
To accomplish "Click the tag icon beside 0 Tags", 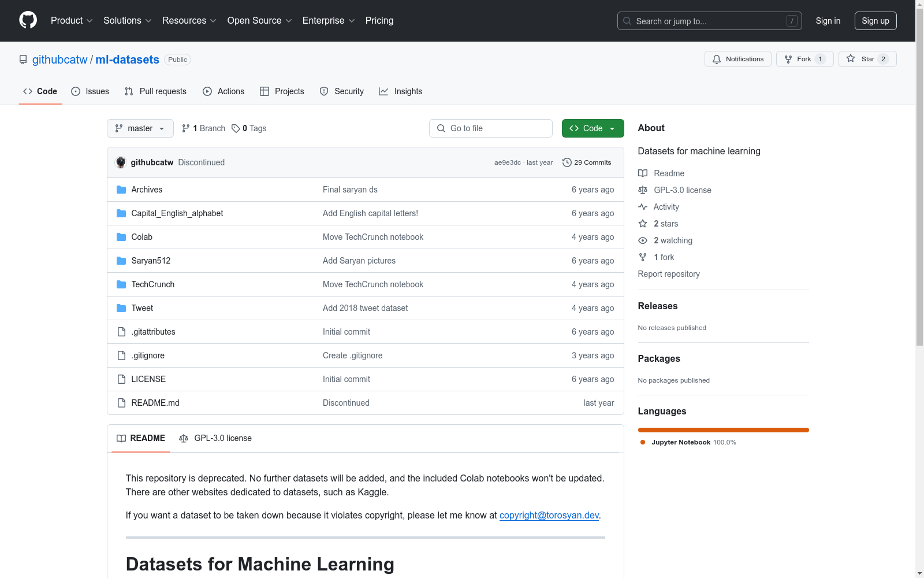I will click(x=236, y=128).
